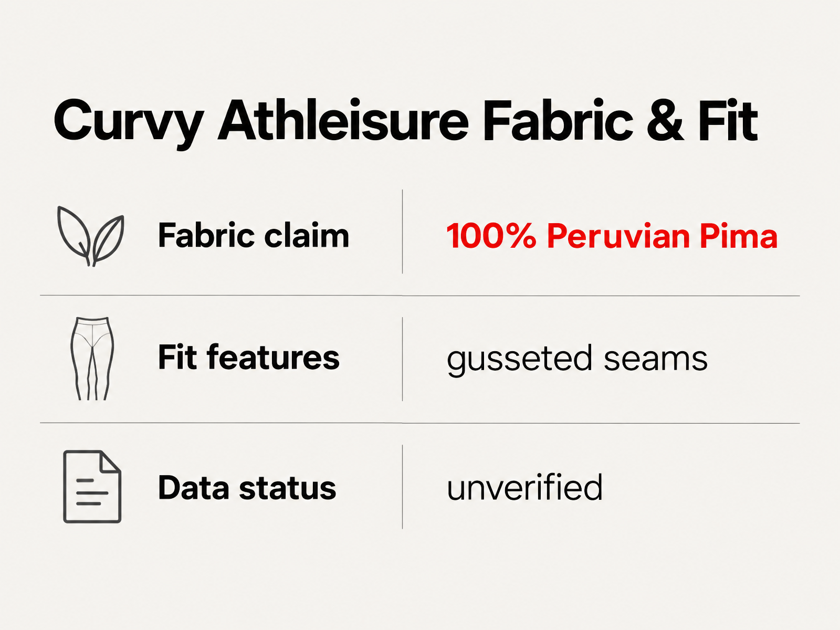
Task: Select the 'Fit features' label
Action: coord(249,358)
